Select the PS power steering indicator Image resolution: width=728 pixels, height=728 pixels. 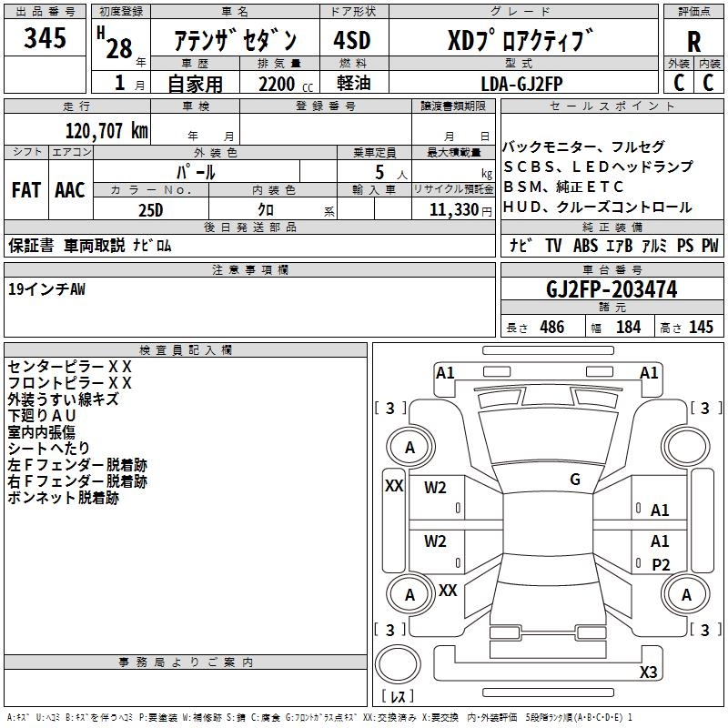686,246
